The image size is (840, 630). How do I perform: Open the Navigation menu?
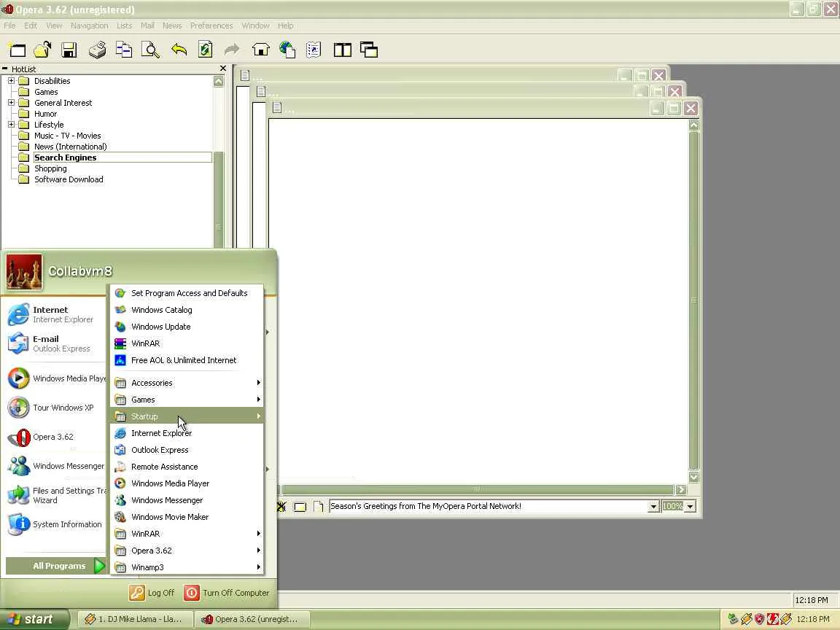89,26
